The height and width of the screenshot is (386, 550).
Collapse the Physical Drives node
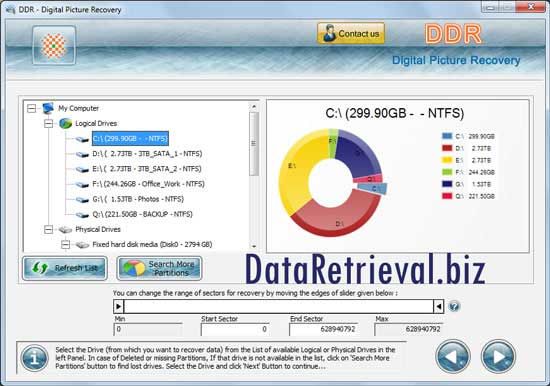[x=48, y=229]
